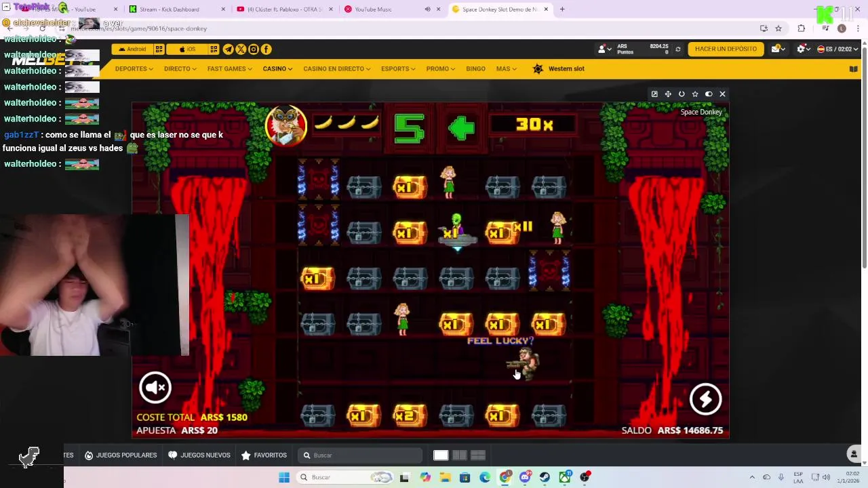Click the browser address bar URL

coord(139,28)
